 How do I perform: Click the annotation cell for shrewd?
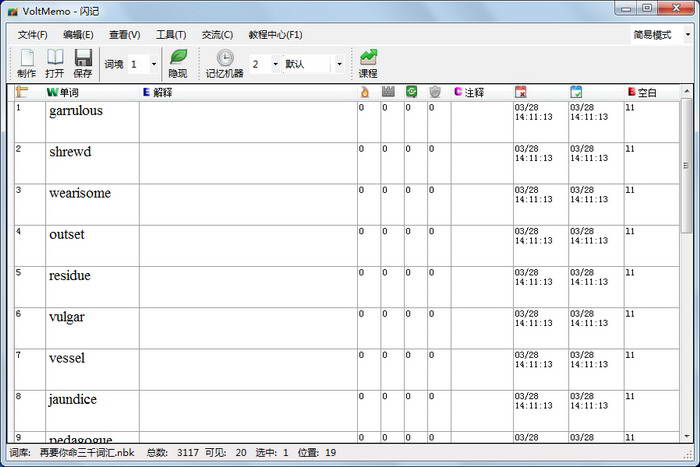point(482,163)
